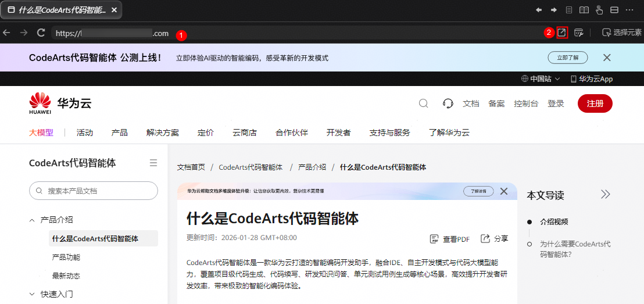Open the 中国站 region dropdown
644x304 pixels.
point(541,79)
